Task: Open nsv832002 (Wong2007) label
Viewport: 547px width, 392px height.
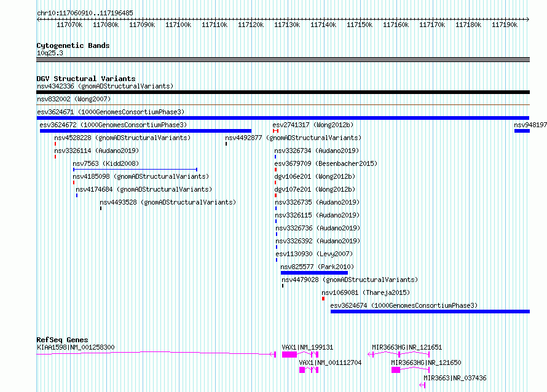Action: [74, 99]
